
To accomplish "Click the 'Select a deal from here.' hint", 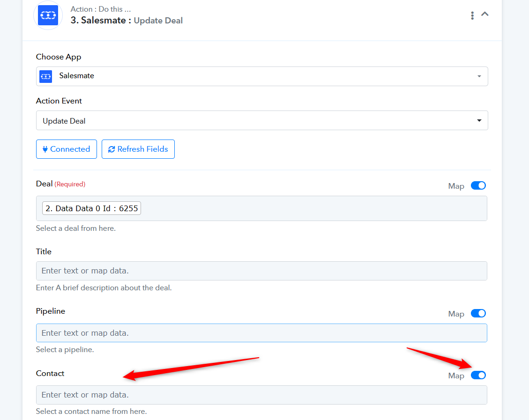I will coord(76,228).
